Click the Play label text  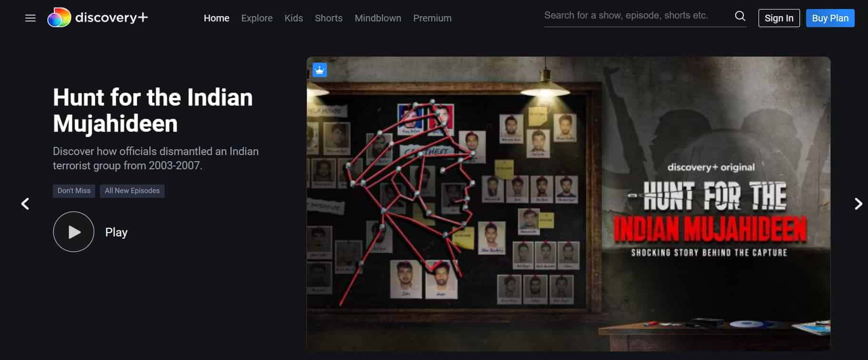(116, 232)
